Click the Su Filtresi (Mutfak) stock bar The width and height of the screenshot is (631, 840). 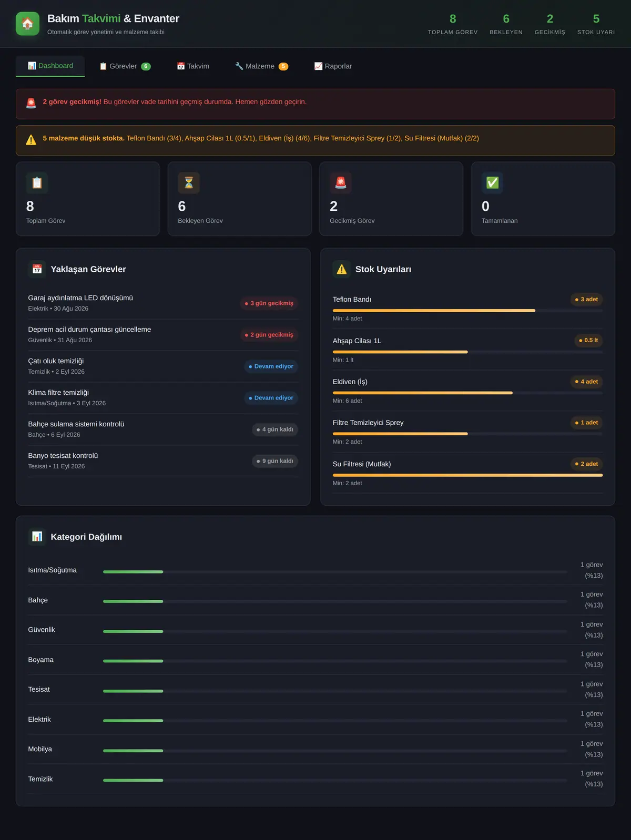(467, 475)
